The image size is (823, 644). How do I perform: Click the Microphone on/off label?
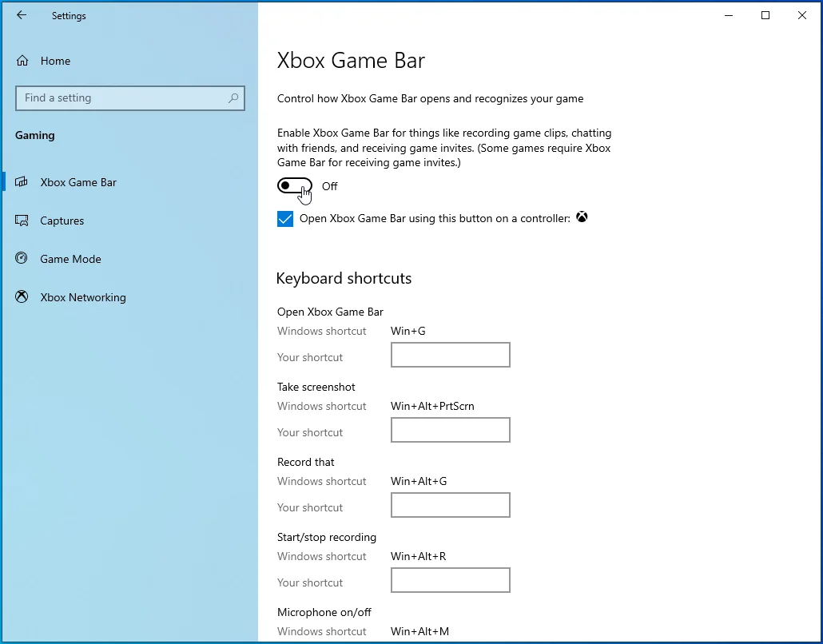324,612
